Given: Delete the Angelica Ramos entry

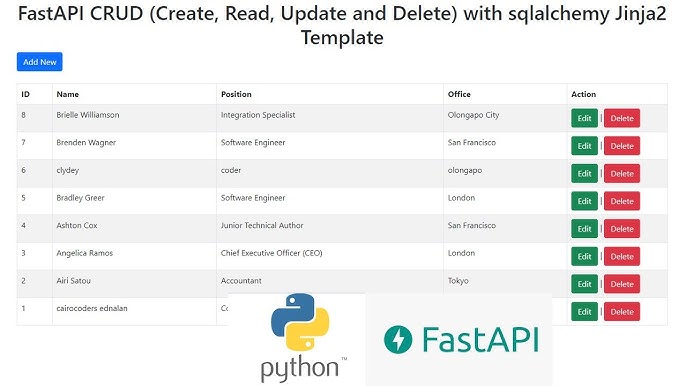Looking at the screenshot, I should point(622,256).
